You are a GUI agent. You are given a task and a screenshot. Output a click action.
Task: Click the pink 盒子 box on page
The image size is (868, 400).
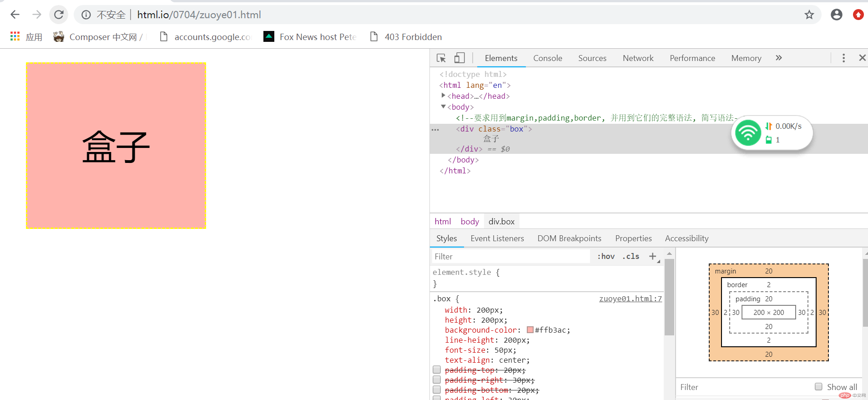[x=116, y=146]
